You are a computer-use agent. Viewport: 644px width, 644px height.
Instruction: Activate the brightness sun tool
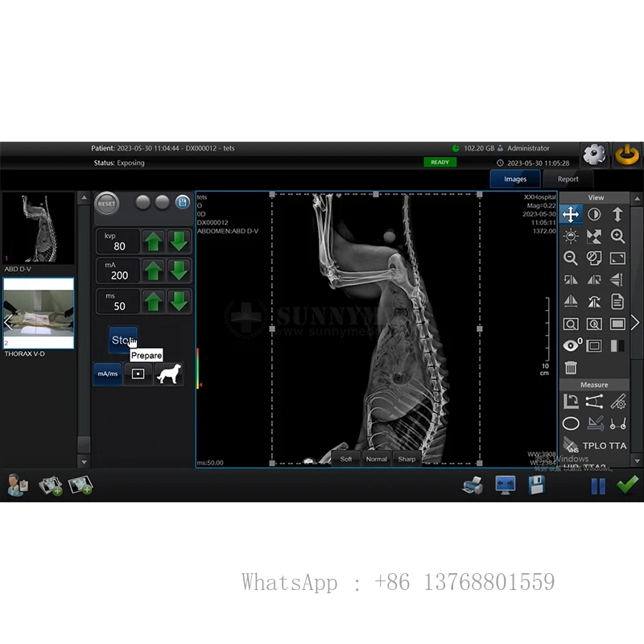(571, 236)
